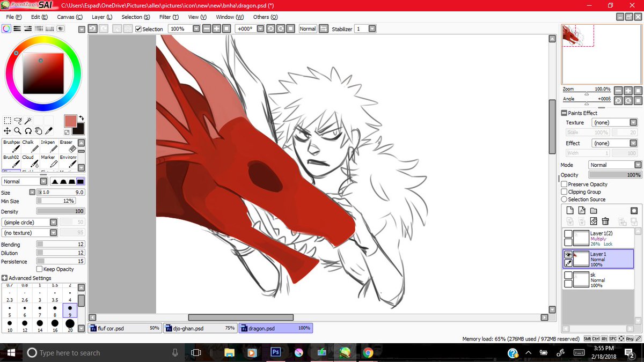Open the Canvas menu
Image resolution: width=644 pixels, height=362 pixels.
(70, 17)
